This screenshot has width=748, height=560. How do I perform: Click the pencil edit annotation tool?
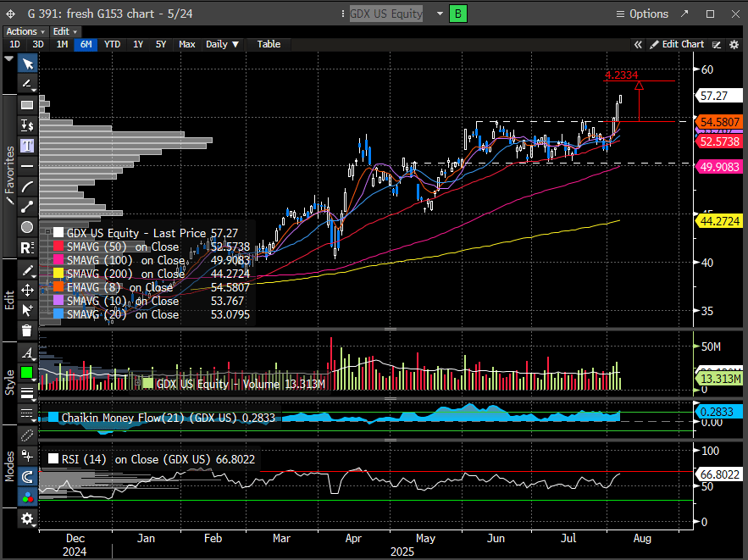28,270
